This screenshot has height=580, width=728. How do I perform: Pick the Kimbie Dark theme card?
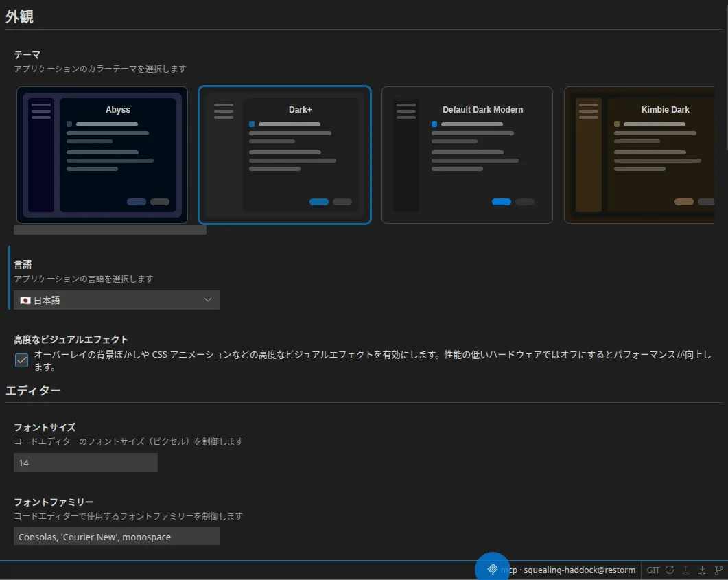point(639,155)
